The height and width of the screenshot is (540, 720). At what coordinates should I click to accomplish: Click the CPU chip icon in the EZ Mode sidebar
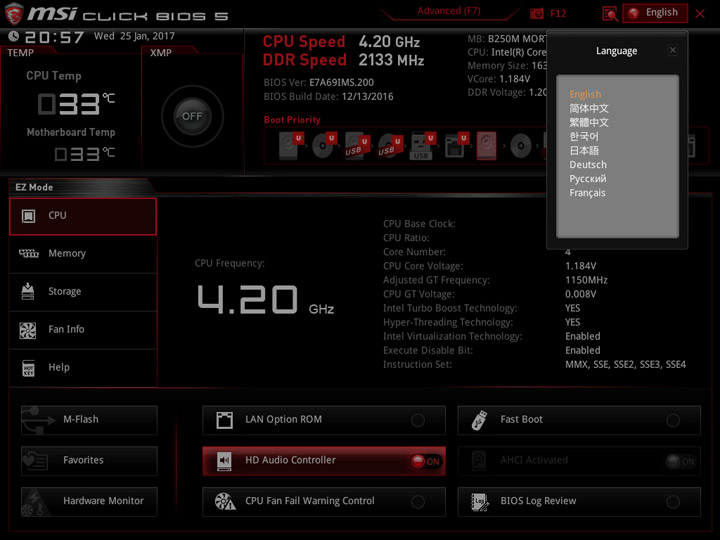[28, 216]
